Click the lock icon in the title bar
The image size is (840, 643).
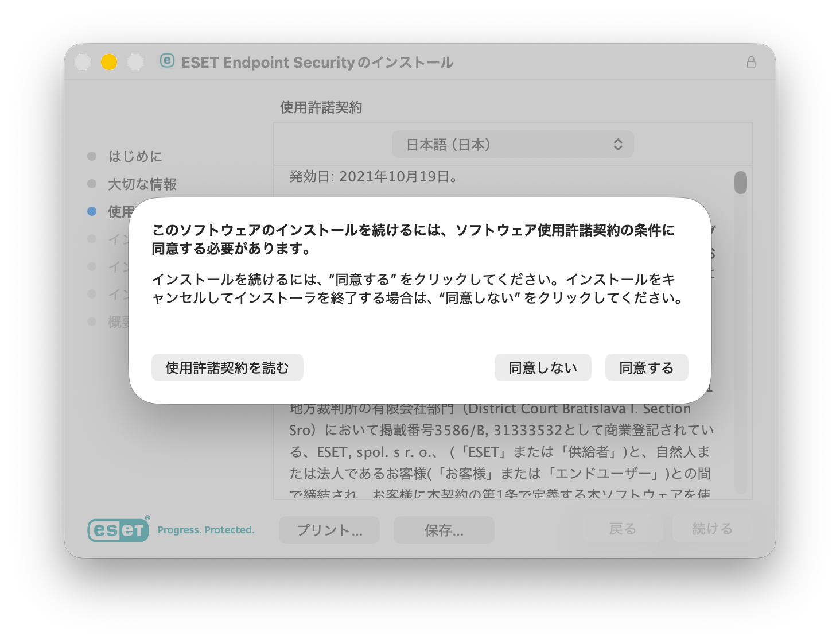pos(751,63)
